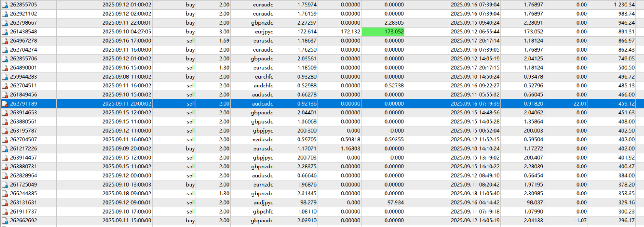Click the order icon for ticket 261849456
Viewport: 644px width, 227px height.
click(x=5, y=95)
